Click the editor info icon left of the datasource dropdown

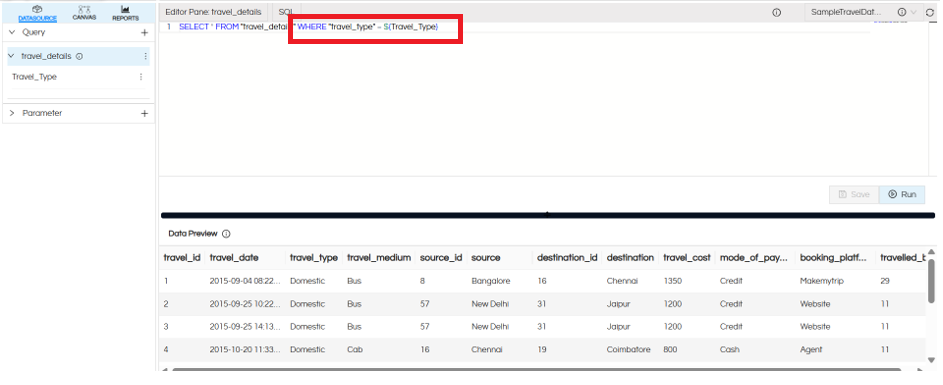click(x=776, y=12)
